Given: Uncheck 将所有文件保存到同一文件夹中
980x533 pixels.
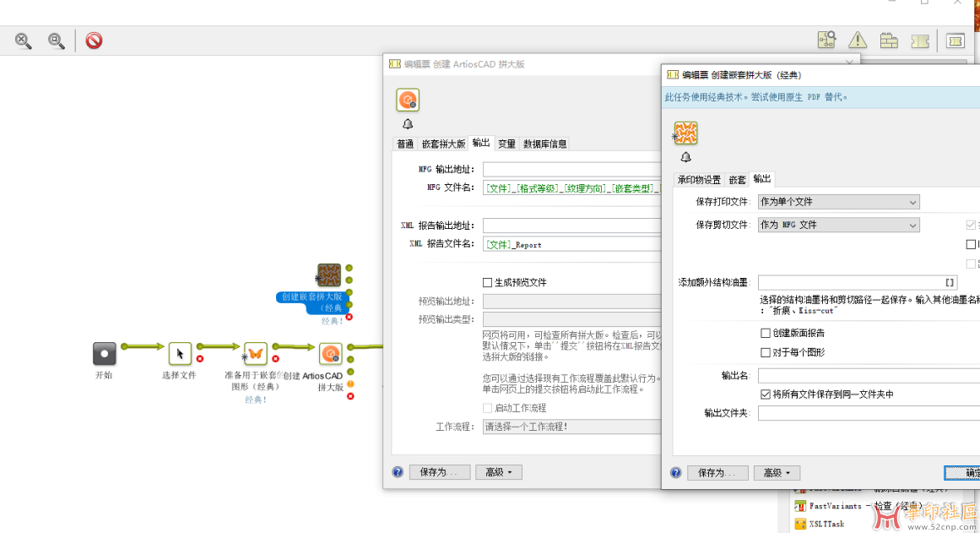Looking at the screenshot, I should (x=766, y=394).
